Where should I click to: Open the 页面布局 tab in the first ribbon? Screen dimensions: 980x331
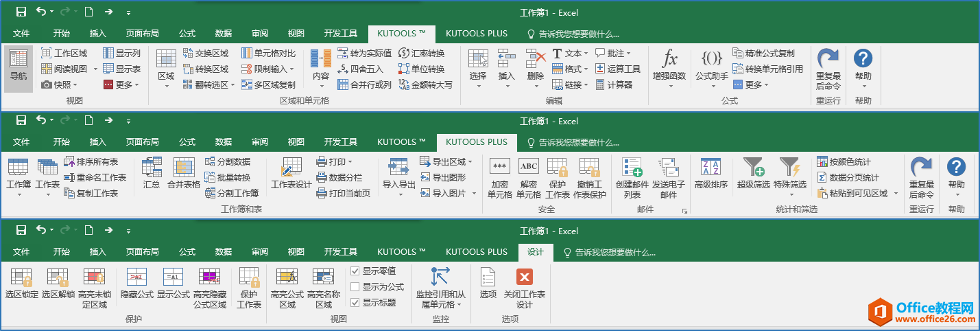142,33
